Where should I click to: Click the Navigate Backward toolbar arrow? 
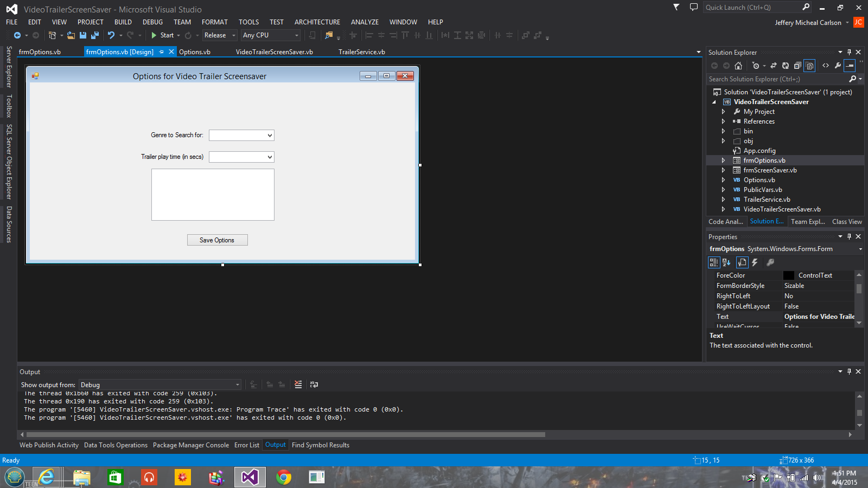[x=17, y=35]
